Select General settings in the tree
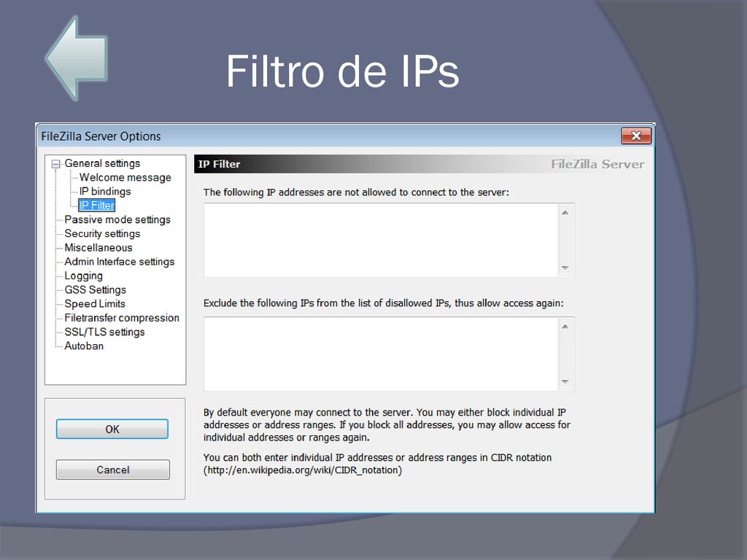747x560 pixels. [102, 163]
